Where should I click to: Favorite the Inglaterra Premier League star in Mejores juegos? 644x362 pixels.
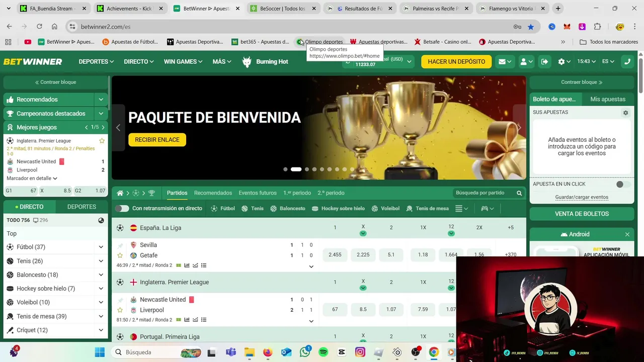[102, 141]
